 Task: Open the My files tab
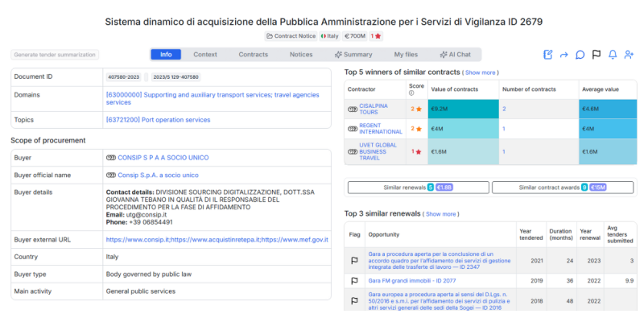(406, 54)
